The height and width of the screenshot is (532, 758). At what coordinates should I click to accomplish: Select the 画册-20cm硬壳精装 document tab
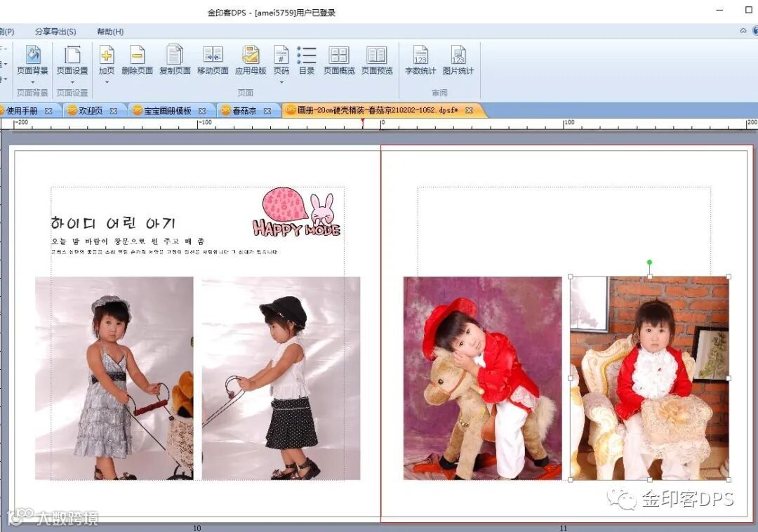(377, 110)
